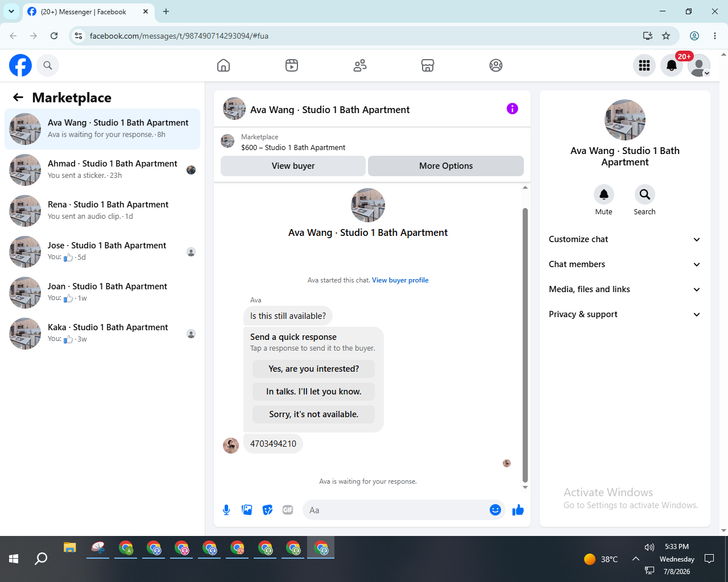Open the Friends icon in the top navigation
This screenshot has width=728, height=582.
click(x=360, y=65)
